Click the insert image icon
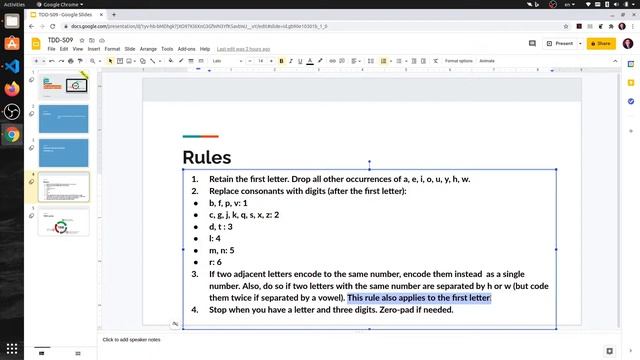The width and height of the screenshot is (640, 360). coord(129,61)
